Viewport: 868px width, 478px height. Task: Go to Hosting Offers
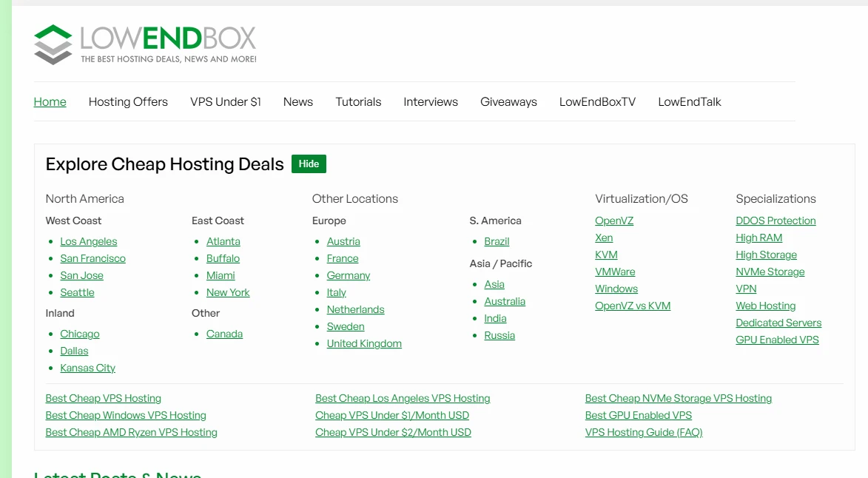click(x=128, y=102)
